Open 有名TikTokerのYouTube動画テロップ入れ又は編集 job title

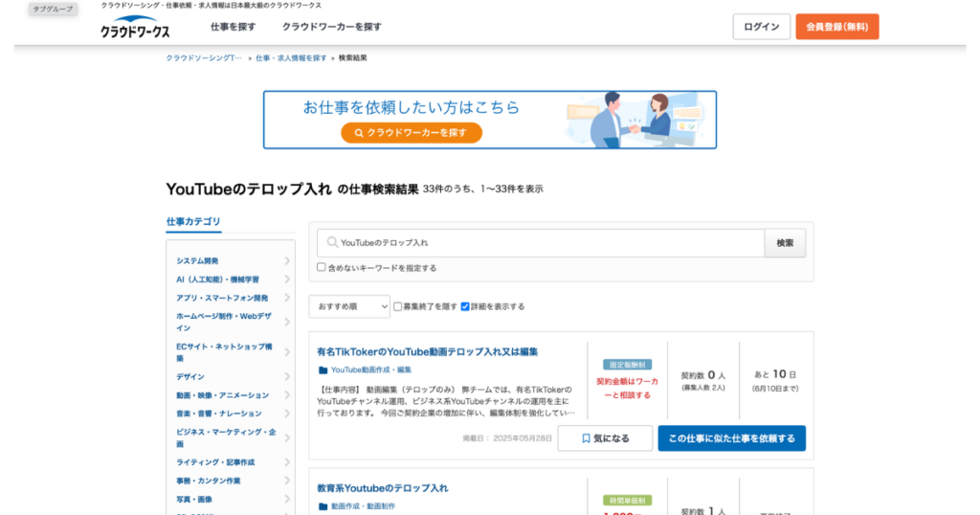[x=427, y=352]
